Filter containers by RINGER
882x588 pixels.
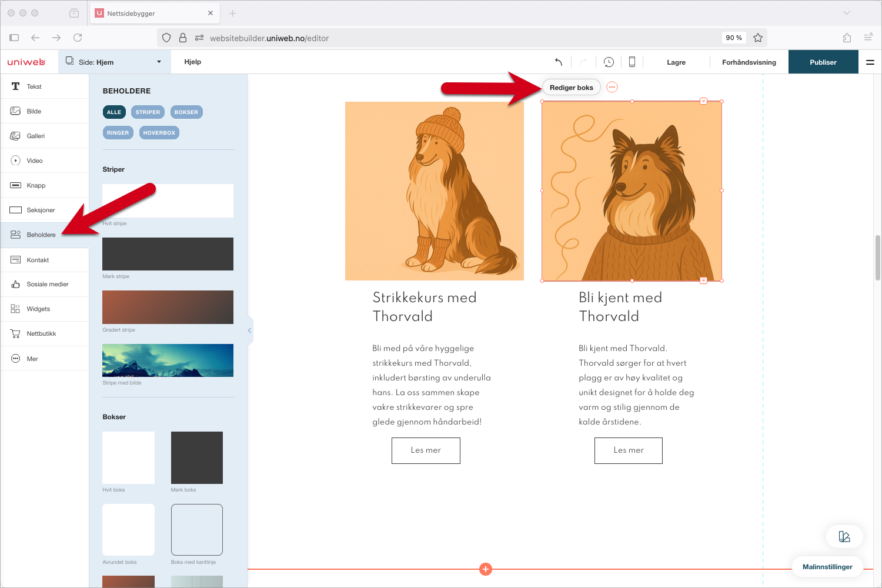118,132
